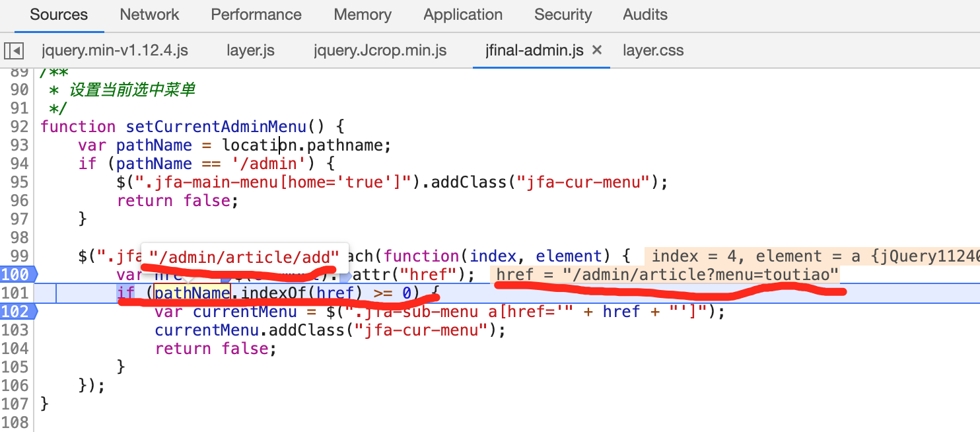Set a breakpoint on line number 104
This screenshot has width=980, height=432.
(15, 348)
